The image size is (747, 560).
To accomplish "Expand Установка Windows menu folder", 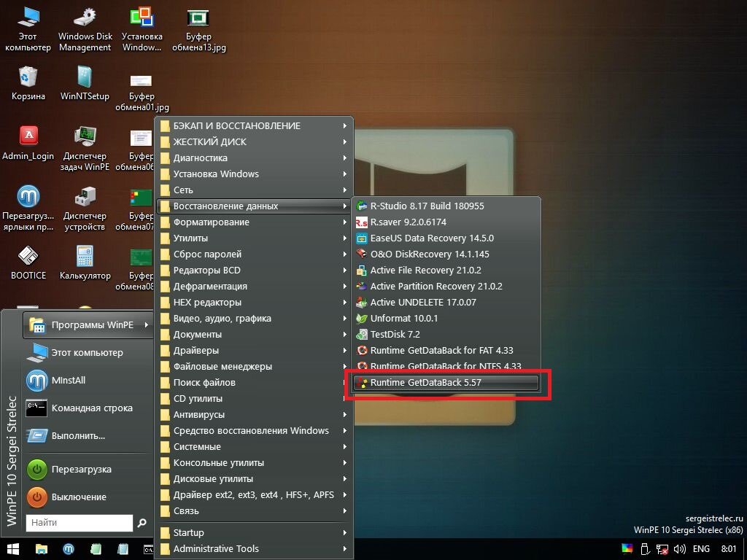I will pyautogui.click(x=255, y=174).
